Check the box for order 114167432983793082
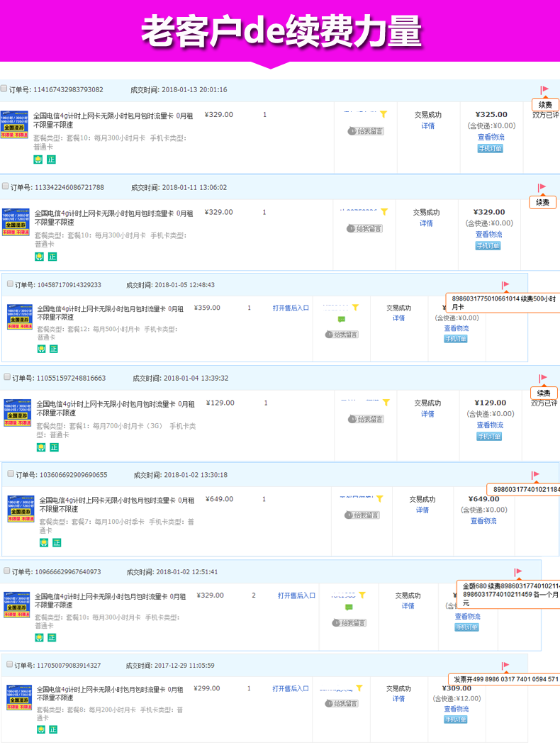560x750 pixels. click(x=4, y=89)
